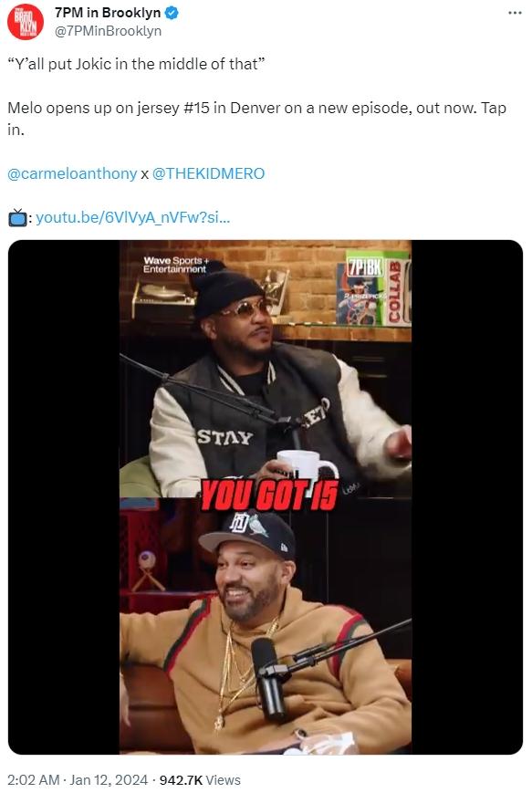Click the Melo opens up tweet text
Screen dimensions: 532x793
[257, 119]
